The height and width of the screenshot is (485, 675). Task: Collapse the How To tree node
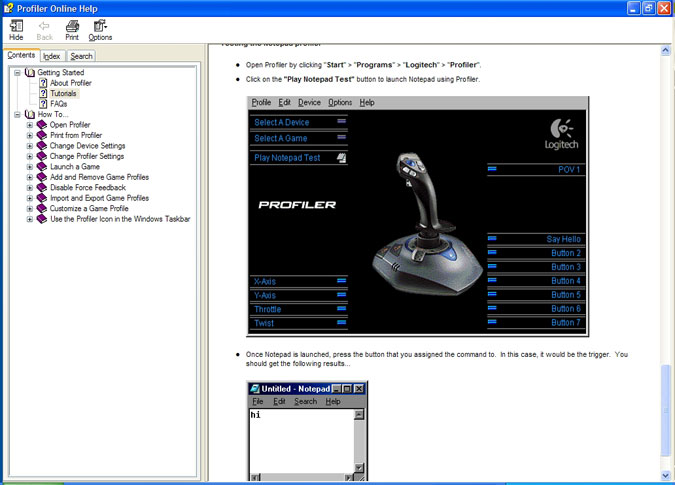coord(17,114)
